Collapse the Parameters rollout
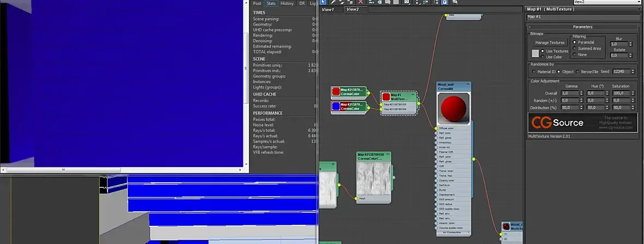The height and width of the screenshot is (244, 644). pos(529,27)
